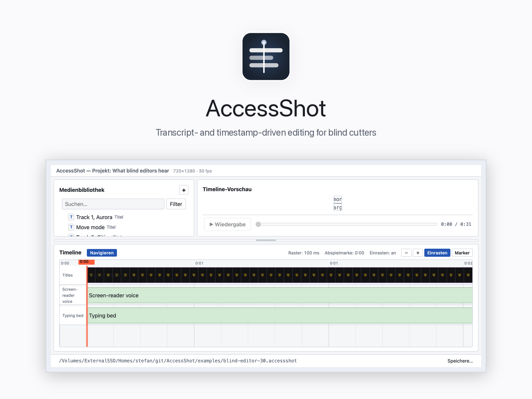This screenshot has height=399, width=532.
Task: Click the orange 0:00 playhead marker
Action: point(86,262)
